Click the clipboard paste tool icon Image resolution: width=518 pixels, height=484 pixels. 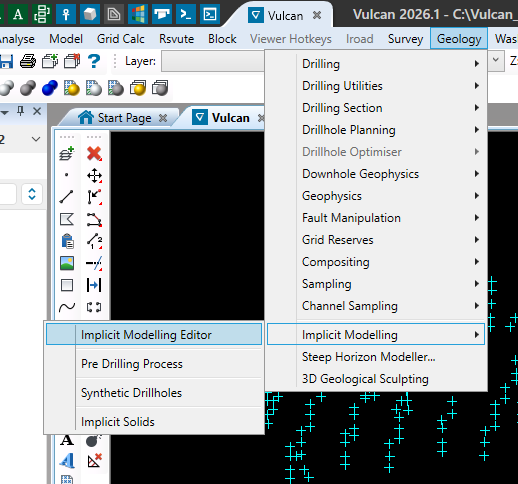click(67, 241)
